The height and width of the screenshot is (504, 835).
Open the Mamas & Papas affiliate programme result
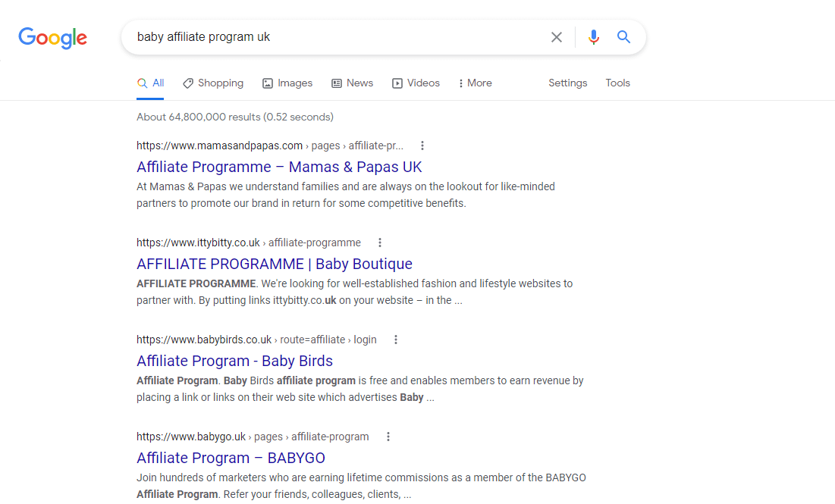tap(279, 167)
